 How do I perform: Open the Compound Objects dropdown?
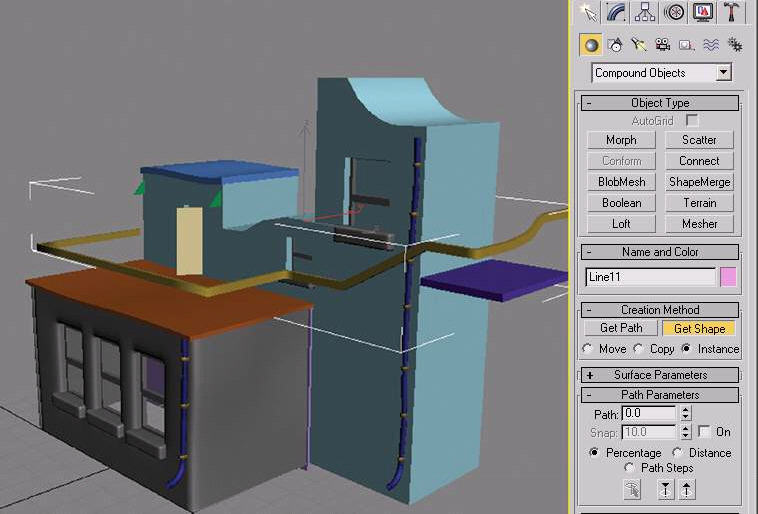point(723,73)
